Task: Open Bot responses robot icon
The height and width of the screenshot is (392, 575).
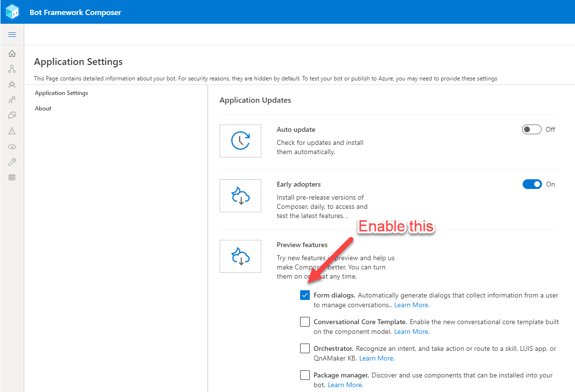Action: (12, 85)
